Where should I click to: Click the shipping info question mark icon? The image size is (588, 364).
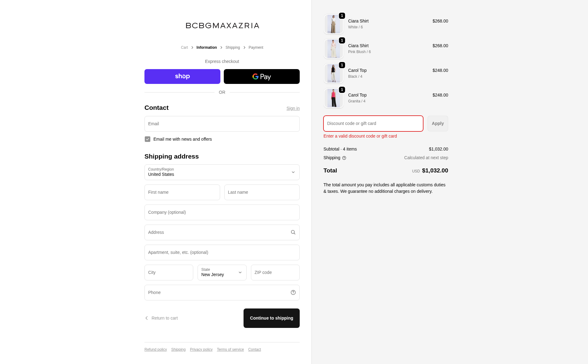pos(344,158)
